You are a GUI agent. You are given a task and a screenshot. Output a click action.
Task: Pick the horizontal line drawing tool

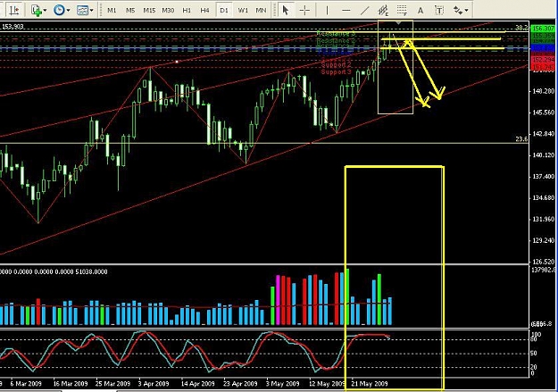click(346, 11)
